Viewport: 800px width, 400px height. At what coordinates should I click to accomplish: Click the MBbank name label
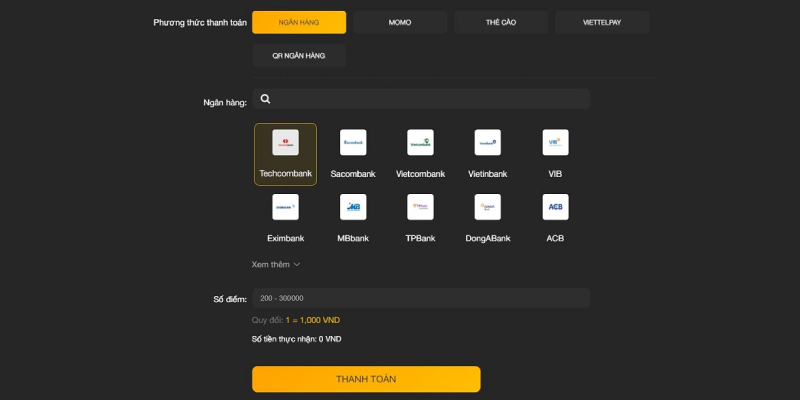tap(353, 238)
